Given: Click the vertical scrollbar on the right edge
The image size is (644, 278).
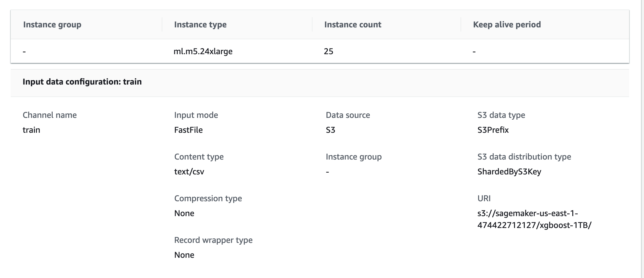Looking at the screenshot, I should click(x=642, y=139).
